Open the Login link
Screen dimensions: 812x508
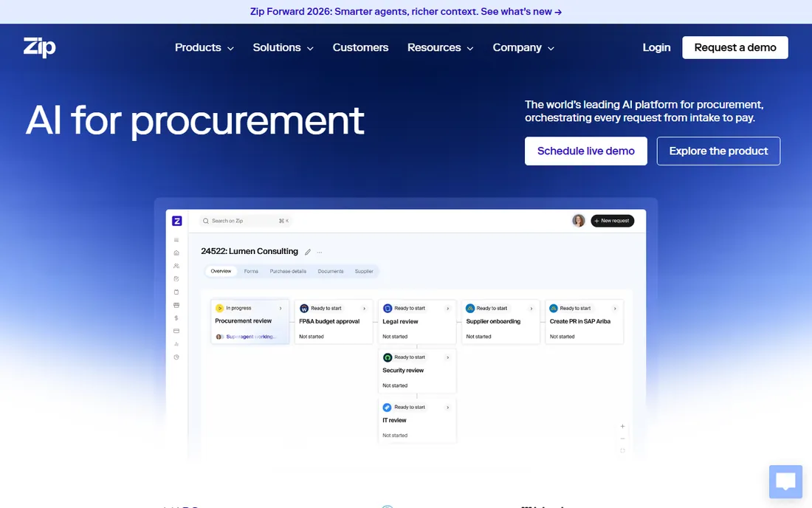pos(656,48)
